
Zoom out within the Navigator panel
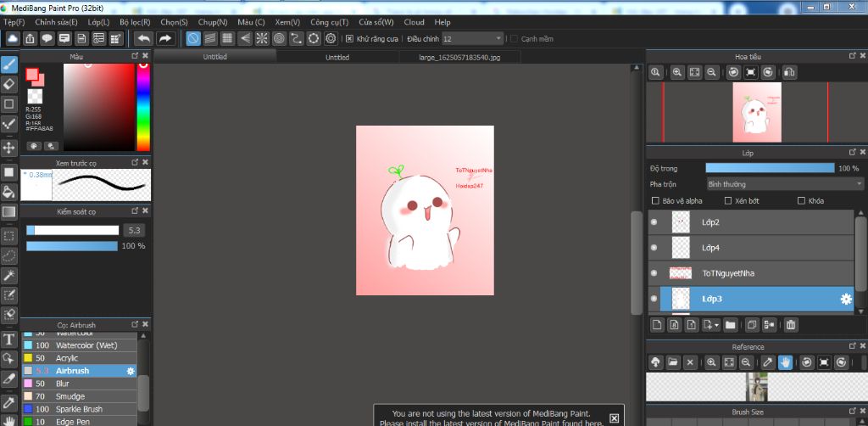[x=712, y=72]
